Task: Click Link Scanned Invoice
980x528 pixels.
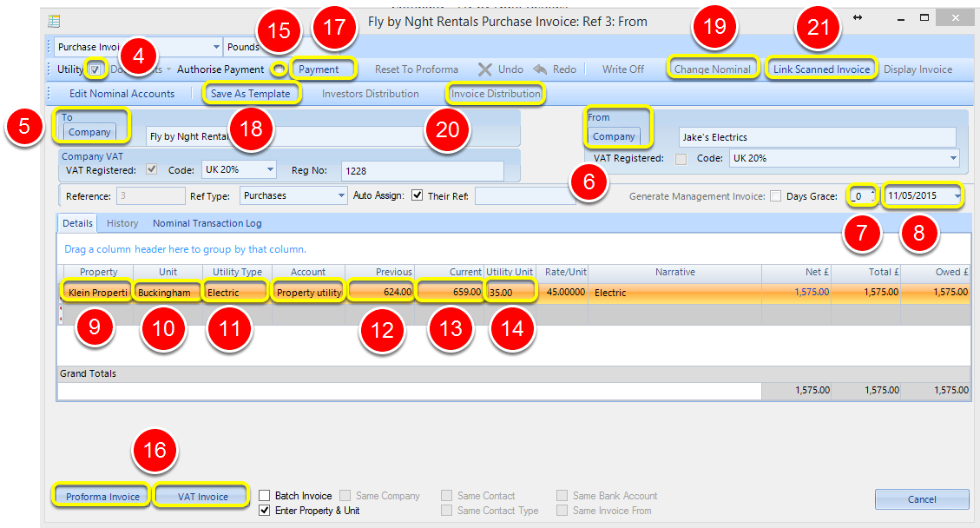Action: pos(821,69)
